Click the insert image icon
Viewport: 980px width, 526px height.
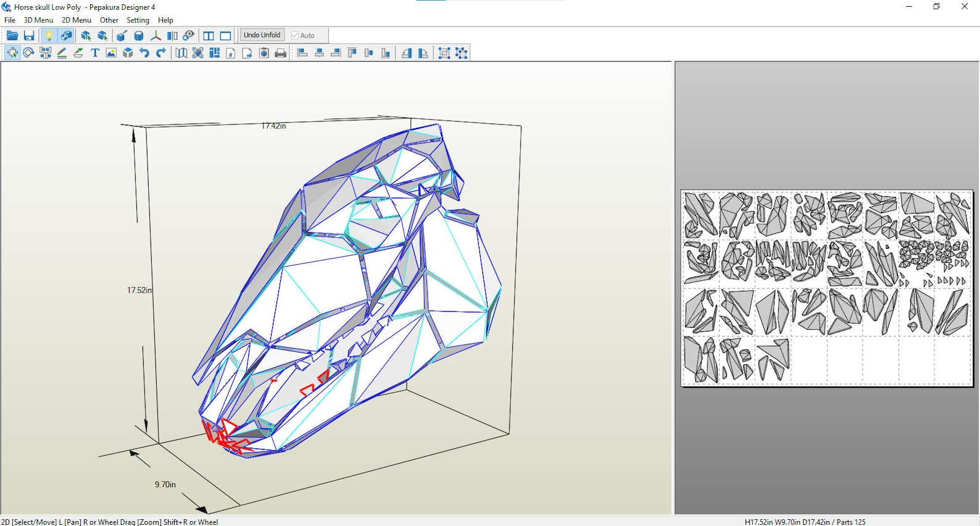(x=111, y=53)
